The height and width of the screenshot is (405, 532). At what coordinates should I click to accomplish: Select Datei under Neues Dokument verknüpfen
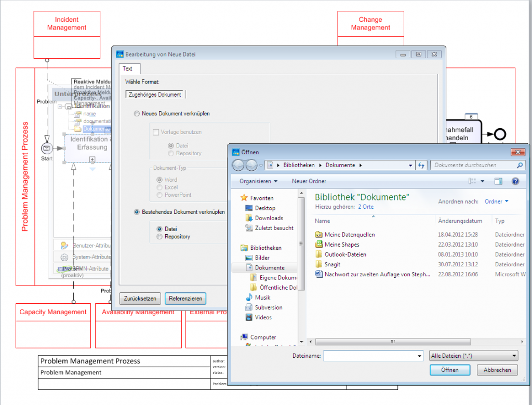click(x=170, y=146)
